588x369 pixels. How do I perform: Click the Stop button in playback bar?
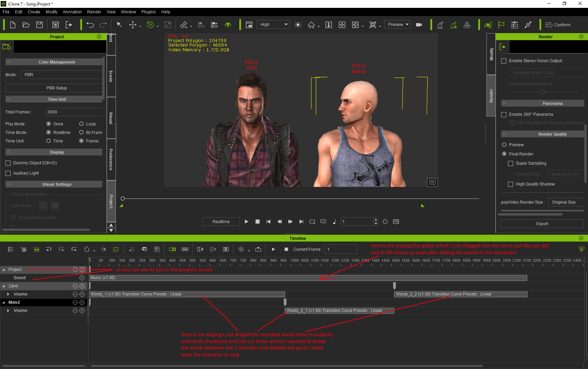click(257, 222)
